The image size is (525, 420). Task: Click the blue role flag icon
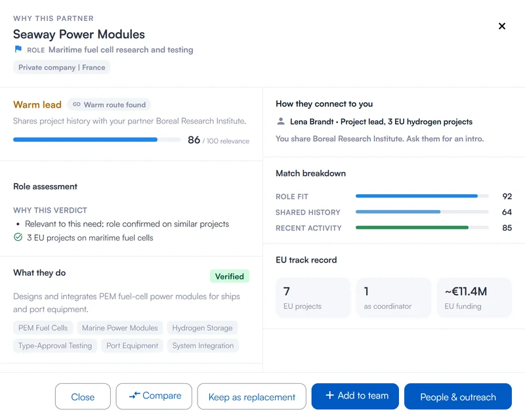18,50
